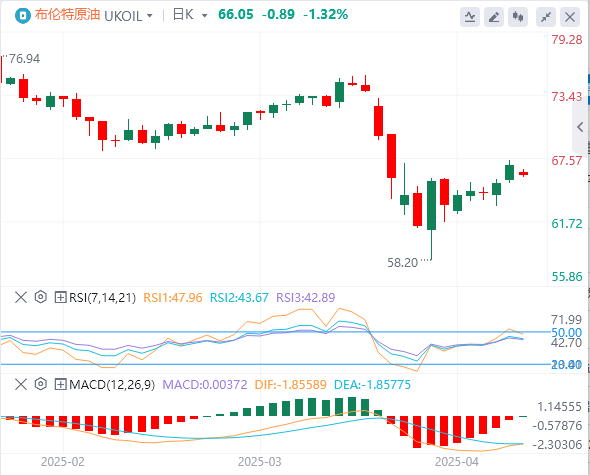
Task: Click the DEA:-1.85775 value
Action: click(x=372, y=385)
